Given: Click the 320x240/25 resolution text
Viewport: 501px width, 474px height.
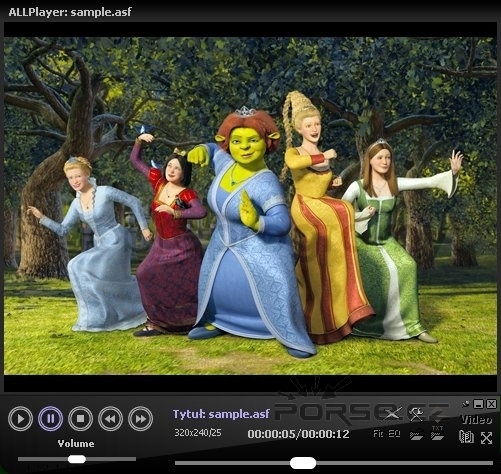Looking at the screenshot, I should [198, 433].
